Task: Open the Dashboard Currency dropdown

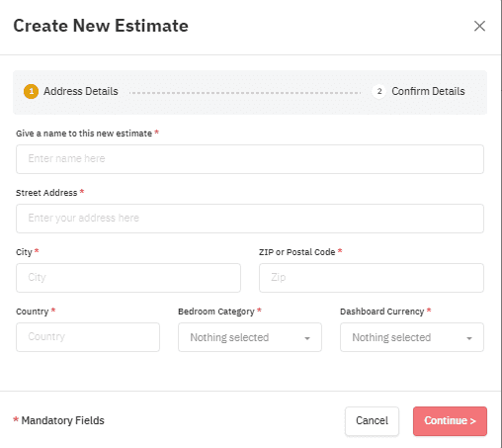Action: 412,337
